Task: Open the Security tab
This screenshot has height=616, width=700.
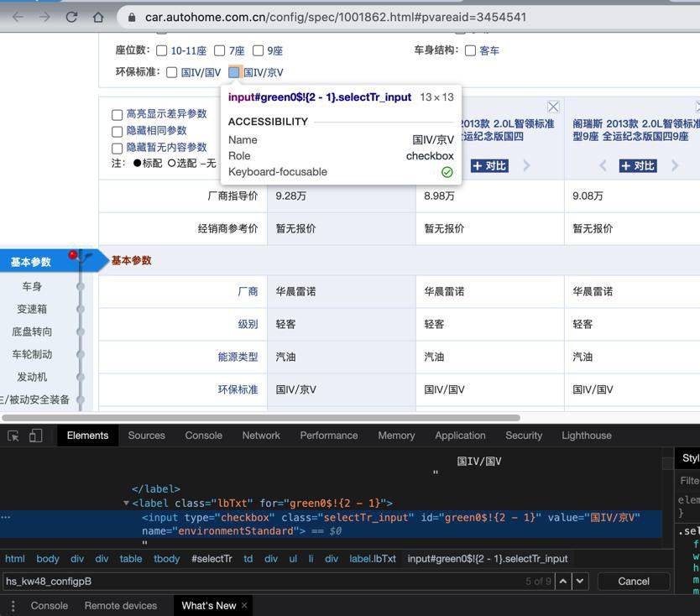Action: point(524,436)
